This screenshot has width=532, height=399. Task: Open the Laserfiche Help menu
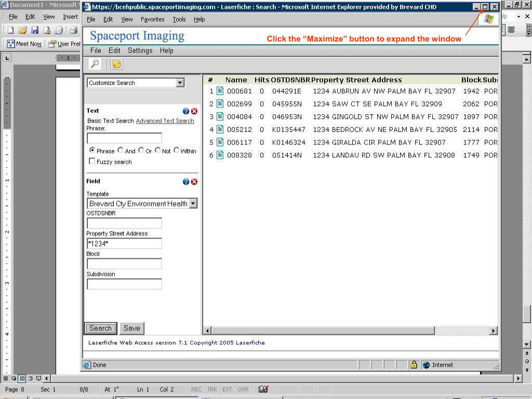pos(167,50)
